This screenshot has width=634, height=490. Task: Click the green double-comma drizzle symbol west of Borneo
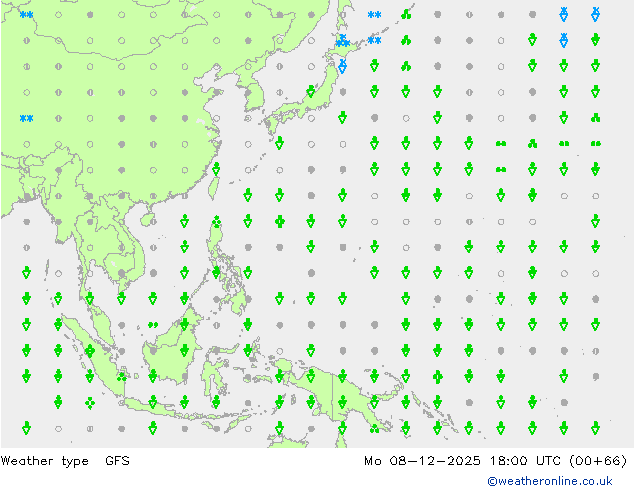(153, 325)
